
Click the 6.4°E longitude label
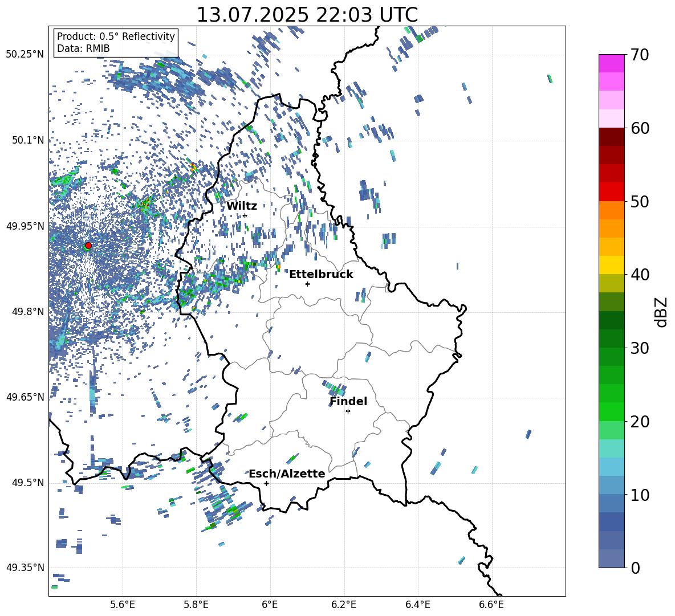[417, 605]
